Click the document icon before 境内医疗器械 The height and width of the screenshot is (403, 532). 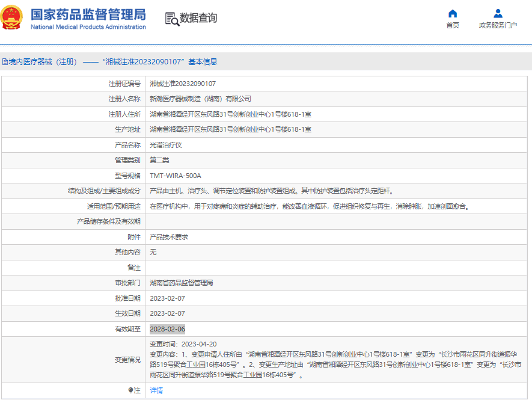(x=5, y=62)
